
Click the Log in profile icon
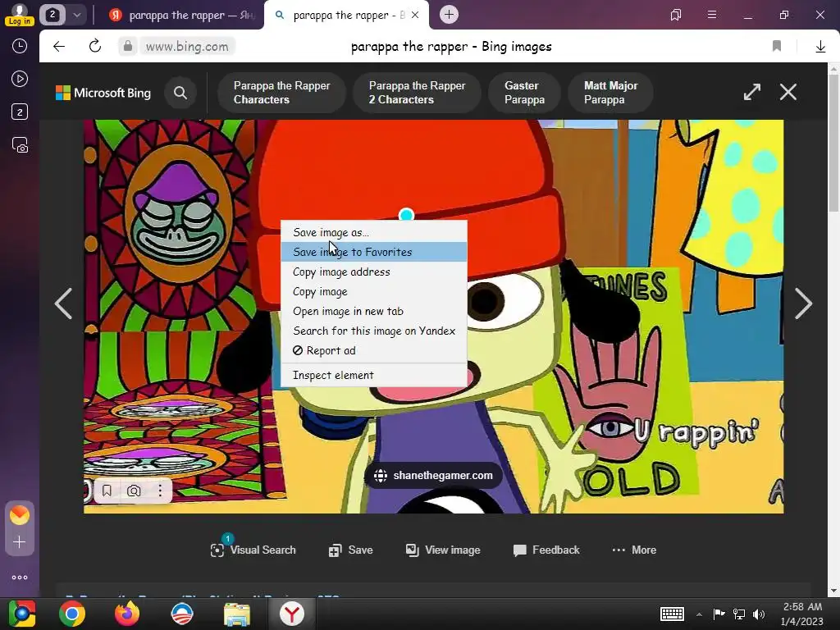click(20, 15)
